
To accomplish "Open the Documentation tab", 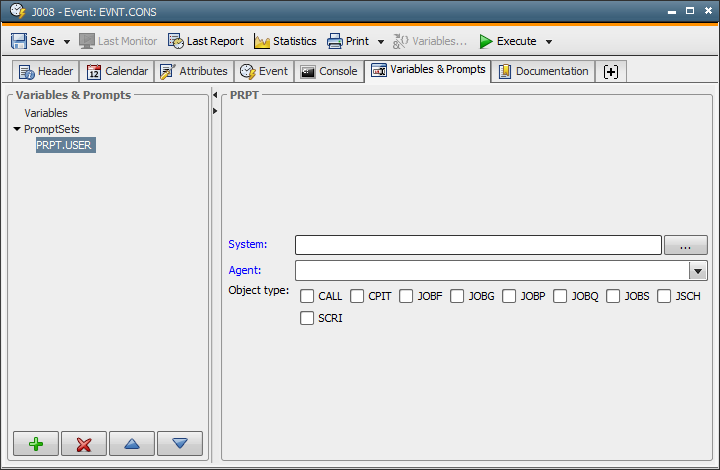I will click(543, 71).
